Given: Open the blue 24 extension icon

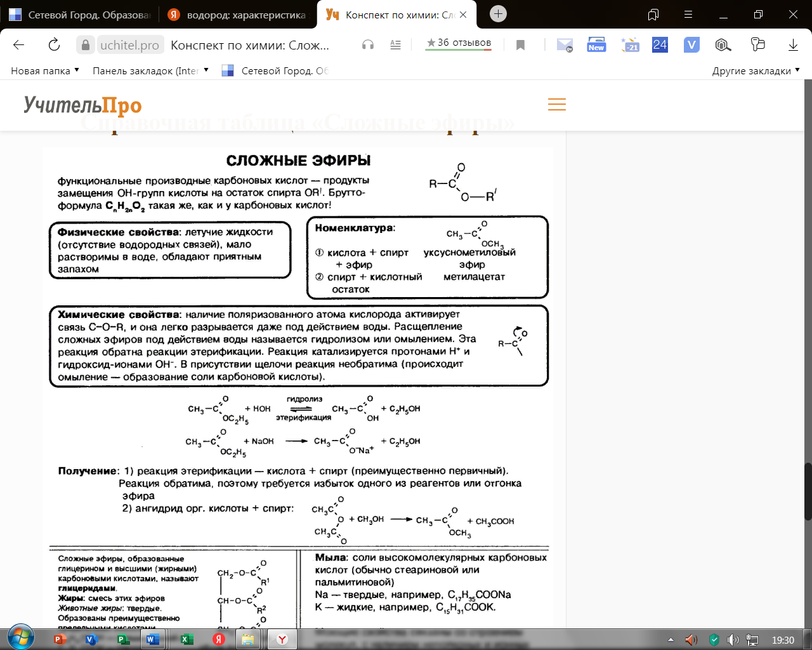Looking at the screenshot, I should click(660, 44).
